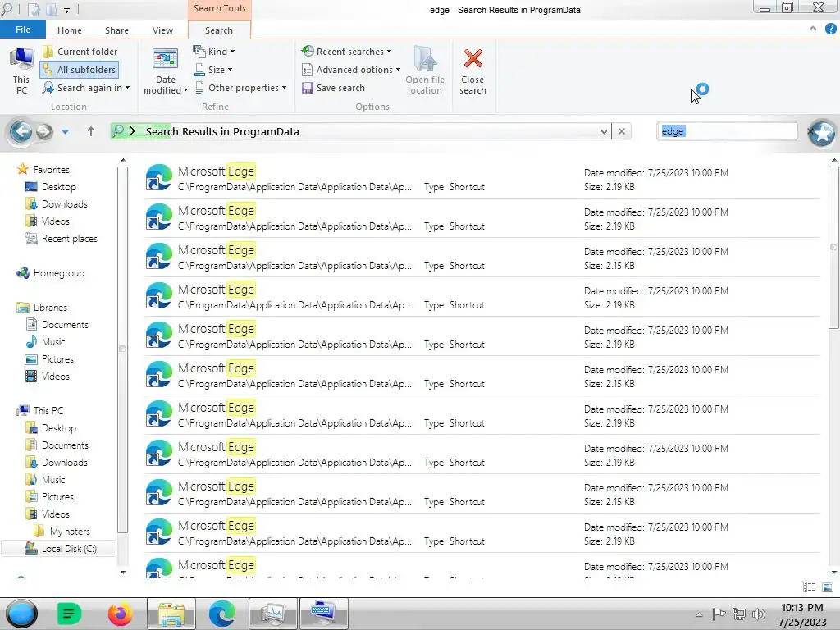
Task: Switch to the Share ribbon tab
Action: pyautogui.click(x=116, y=30)
